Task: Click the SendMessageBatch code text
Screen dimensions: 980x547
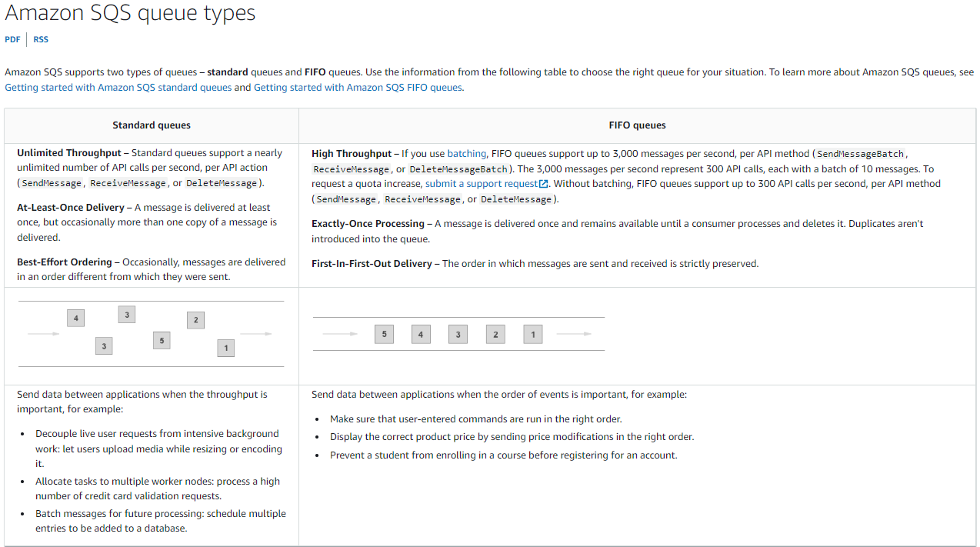Action: pos(860,154)
